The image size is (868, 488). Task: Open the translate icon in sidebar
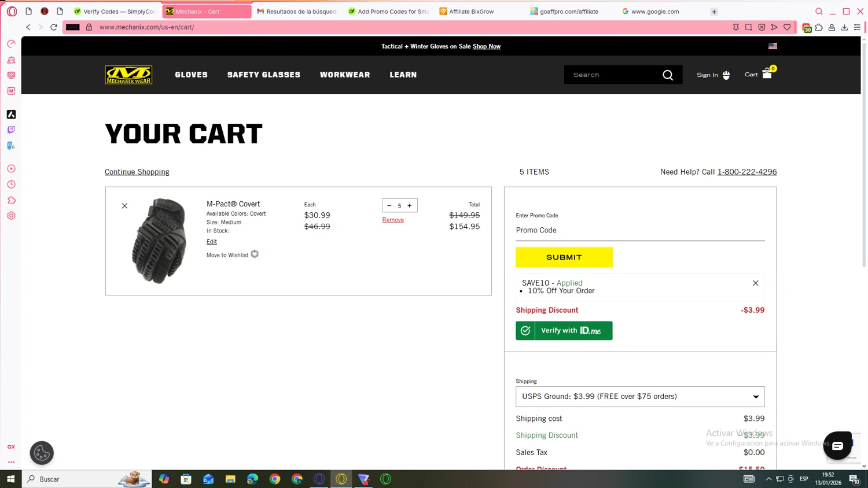point(11,146)
